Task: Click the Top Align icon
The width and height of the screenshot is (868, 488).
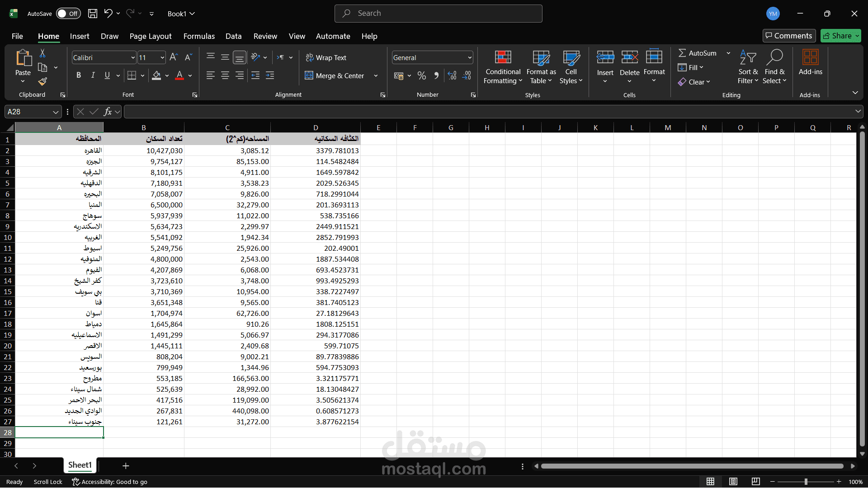Action: 211,57
